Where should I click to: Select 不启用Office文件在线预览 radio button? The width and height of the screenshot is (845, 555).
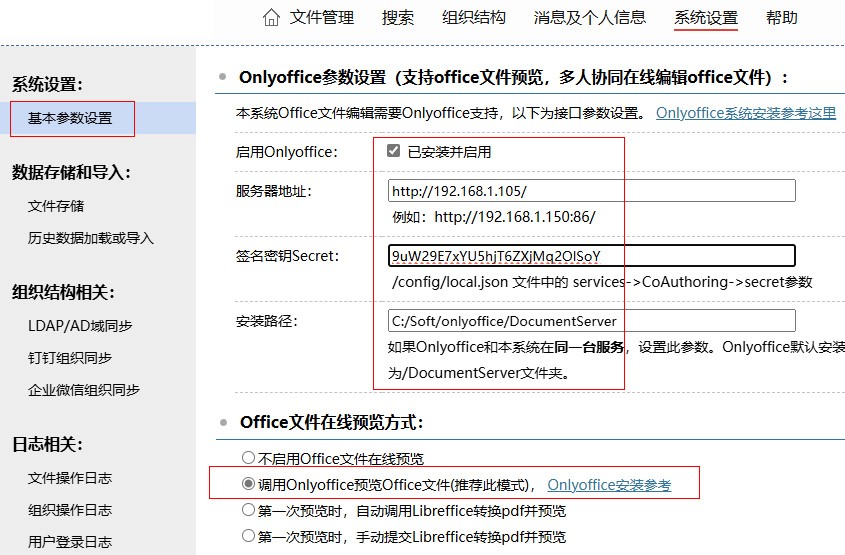[x=248, y=458]
